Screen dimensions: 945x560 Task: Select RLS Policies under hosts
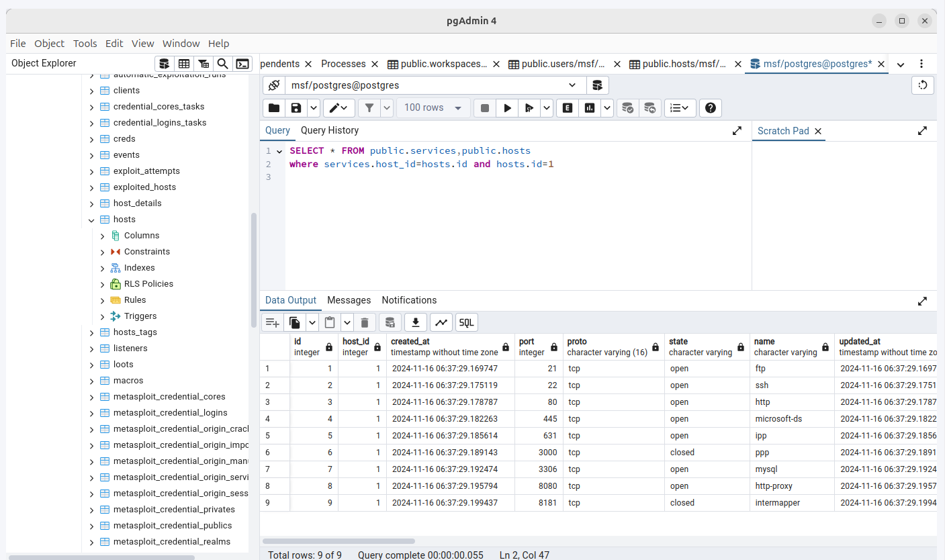(x=148, y=284)
